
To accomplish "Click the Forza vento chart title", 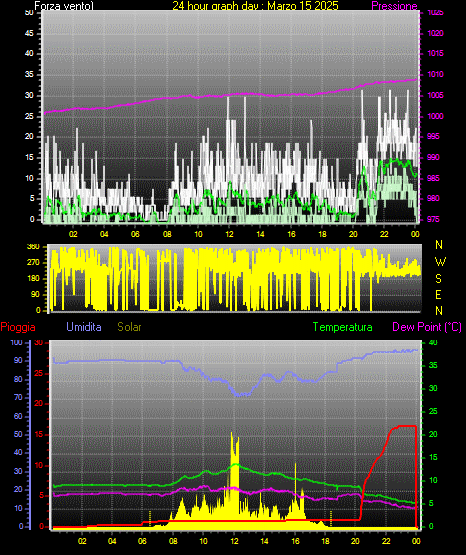I will click(x=64, y=6).
